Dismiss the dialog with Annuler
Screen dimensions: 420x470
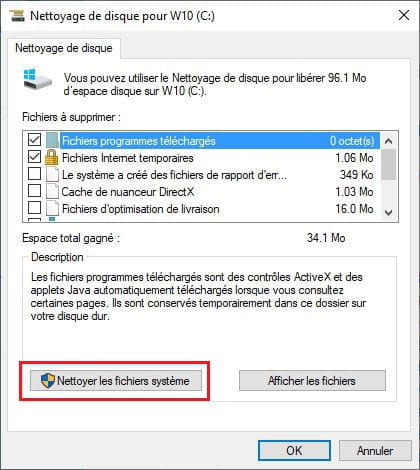point(375,451)
